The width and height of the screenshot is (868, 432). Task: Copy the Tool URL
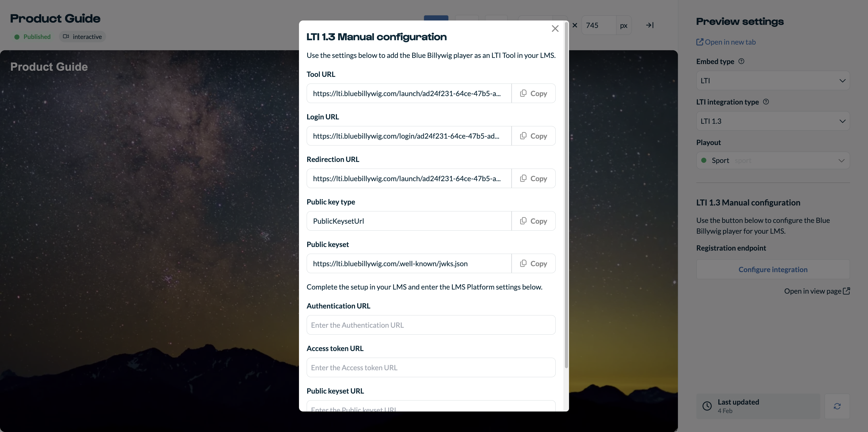[x=533, y=93]
